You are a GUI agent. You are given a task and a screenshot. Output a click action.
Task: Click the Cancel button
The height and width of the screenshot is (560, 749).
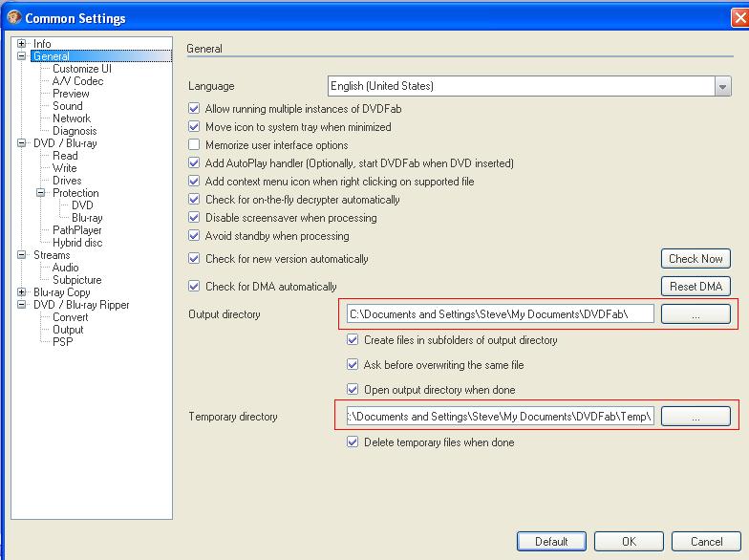(706, 541)
